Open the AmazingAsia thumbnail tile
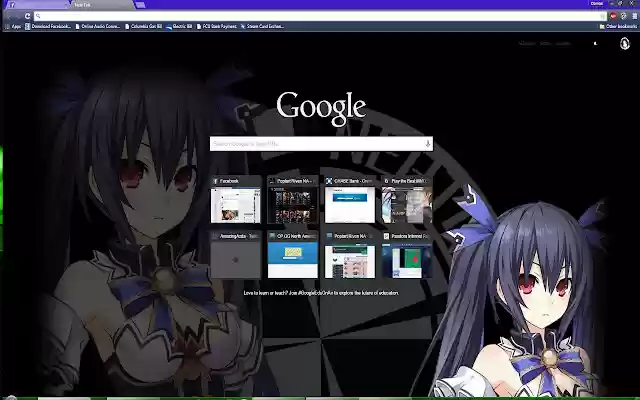This screenshot has width=640, height=400. 236,255
